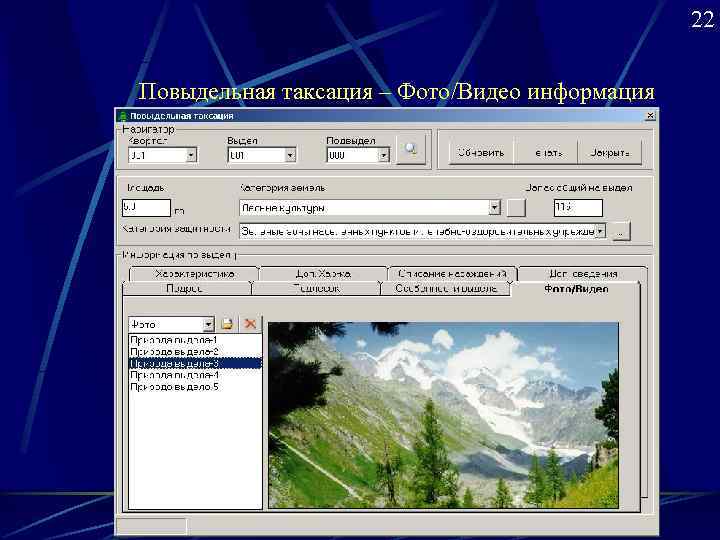720x540 pixels.
Task: Expand the Категория земель dropdown
Action: click(x=494, y=208)
